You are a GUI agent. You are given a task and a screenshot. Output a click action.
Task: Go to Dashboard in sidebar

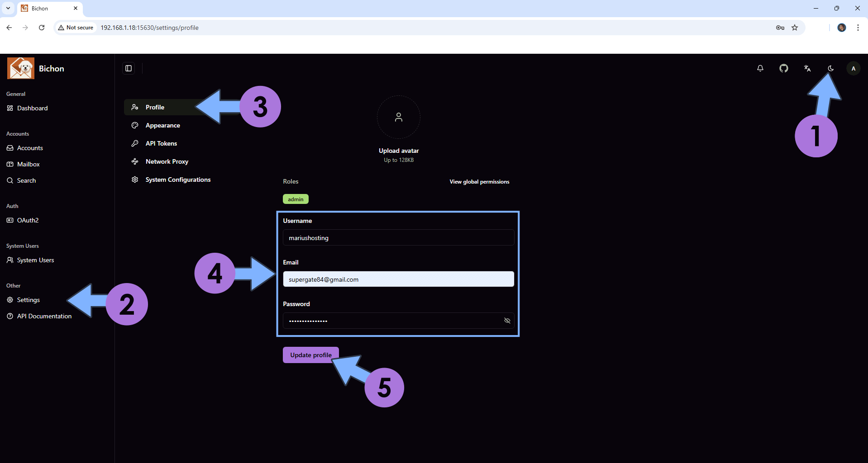coord(32,108)
